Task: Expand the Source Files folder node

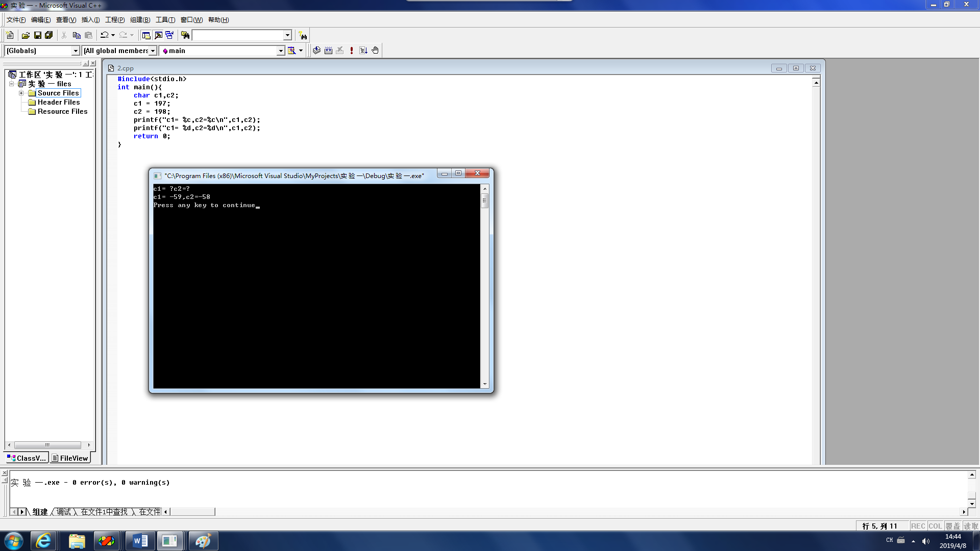Action: pyautogui.click(x=21, y=93)
